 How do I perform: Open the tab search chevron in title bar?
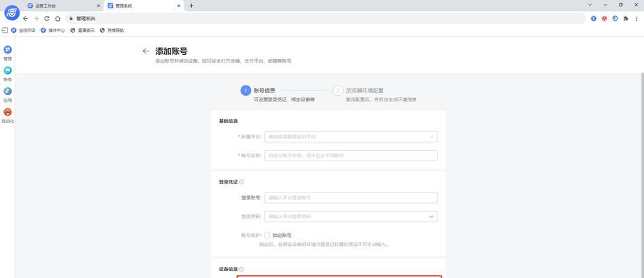590,5
